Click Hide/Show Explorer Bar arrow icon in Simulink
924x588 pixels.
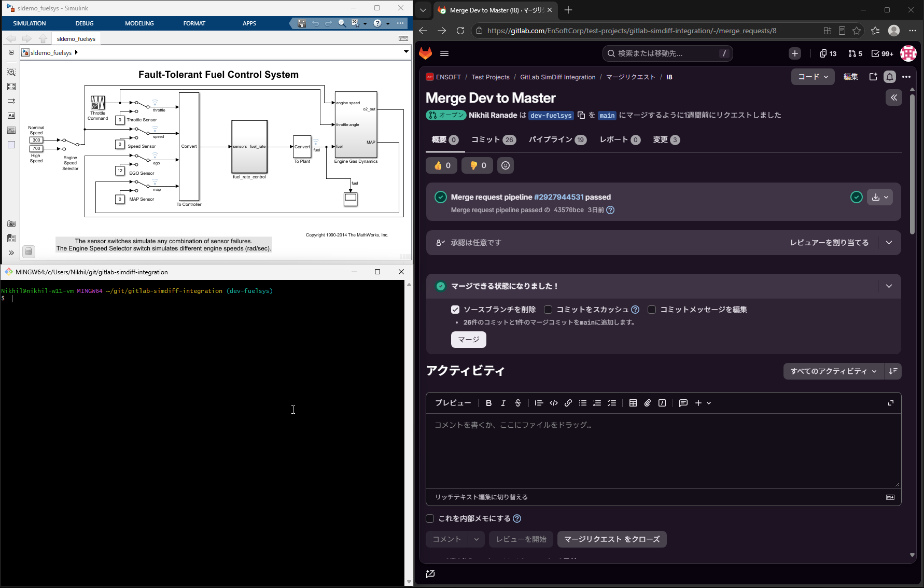point(11,52)
